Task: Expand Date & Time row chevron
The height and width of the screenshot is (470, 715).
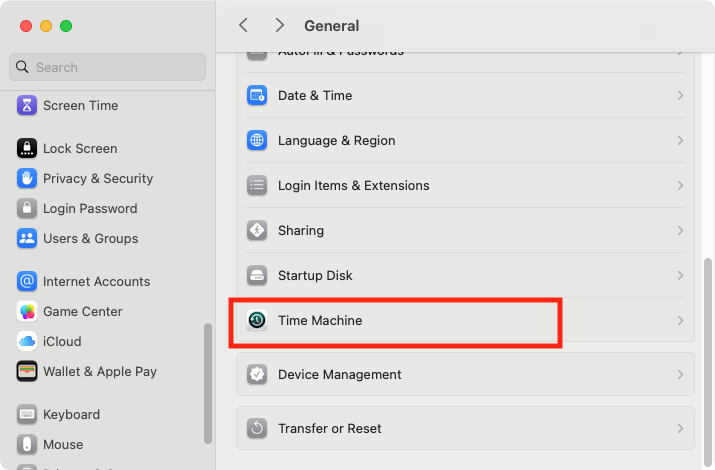Action: click(x=680, y=95)
